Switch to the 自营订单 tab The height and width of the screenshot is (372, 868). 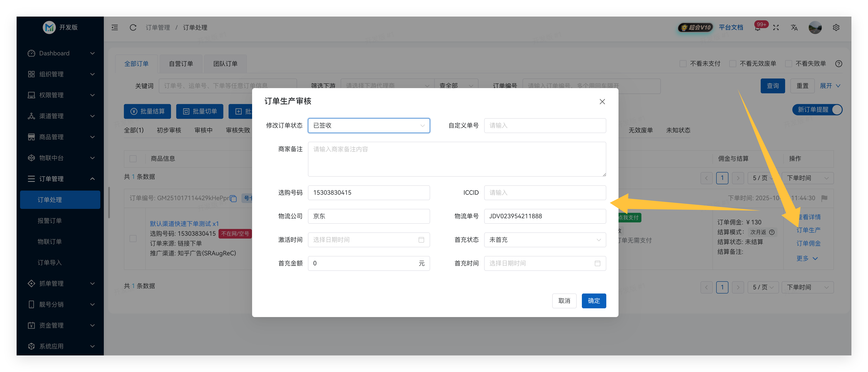[x=181, y=64]
